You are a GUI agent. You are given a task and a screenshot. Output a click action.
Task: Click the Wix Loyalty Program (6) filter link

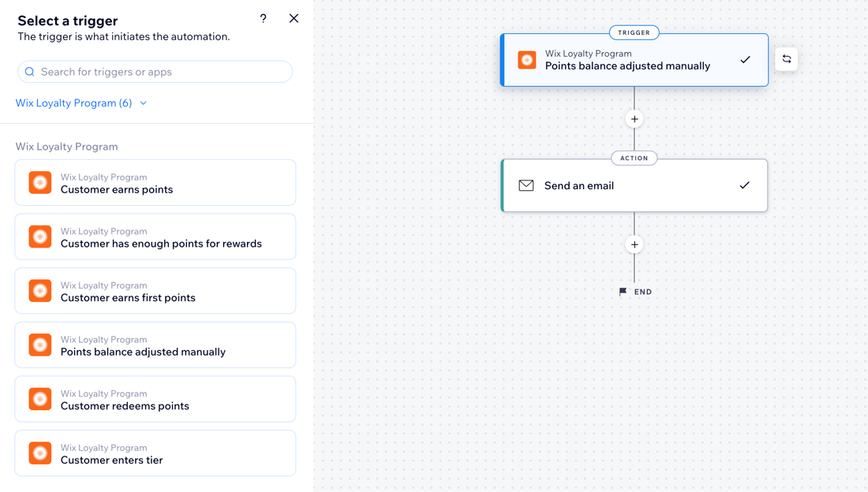tap(73, 103)
